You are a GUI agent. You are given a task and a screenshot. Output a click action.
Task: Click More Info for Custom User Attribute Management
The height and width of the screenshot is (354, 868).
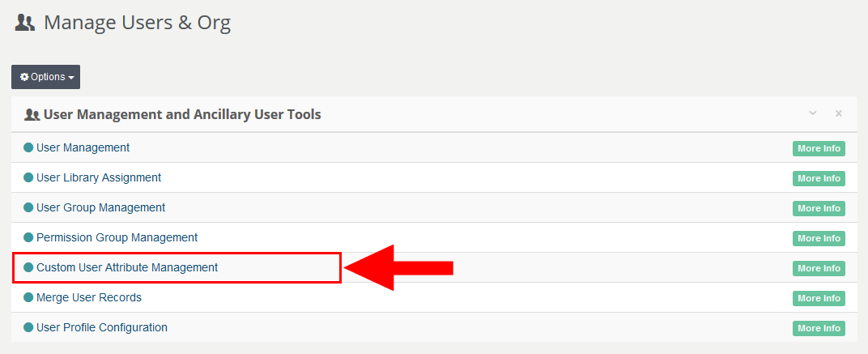[x=819, y=268]
